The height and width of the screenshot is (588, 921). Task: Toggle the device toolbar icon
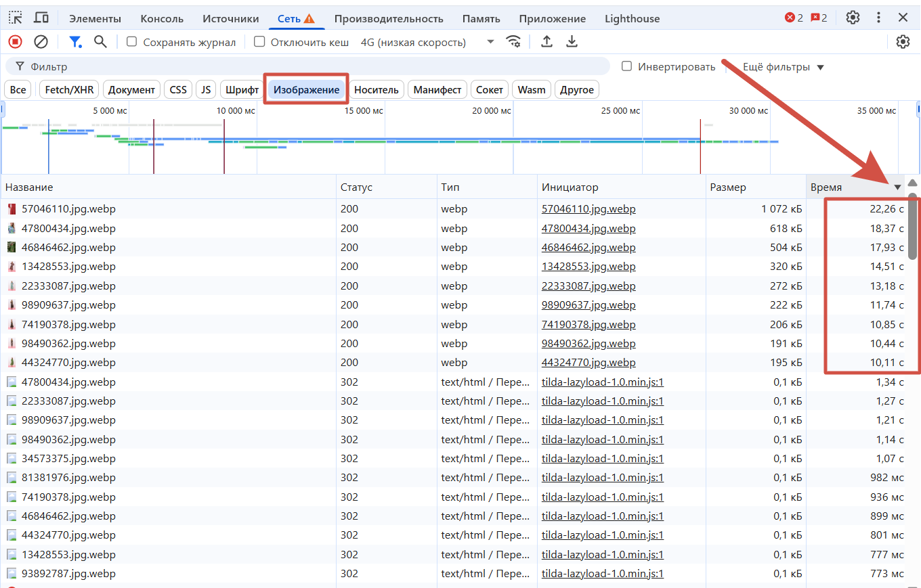[41, 18]
